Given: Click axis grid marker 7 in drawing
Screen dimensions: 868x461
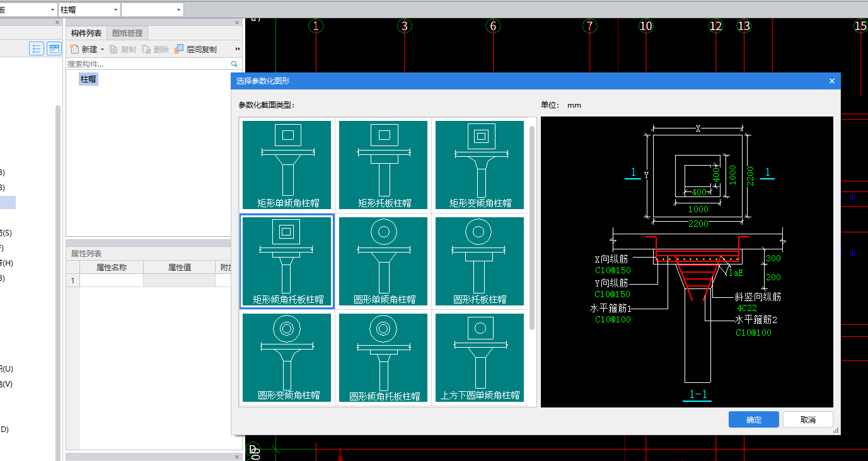Looking at the screenshot, I should click(589, 26).
